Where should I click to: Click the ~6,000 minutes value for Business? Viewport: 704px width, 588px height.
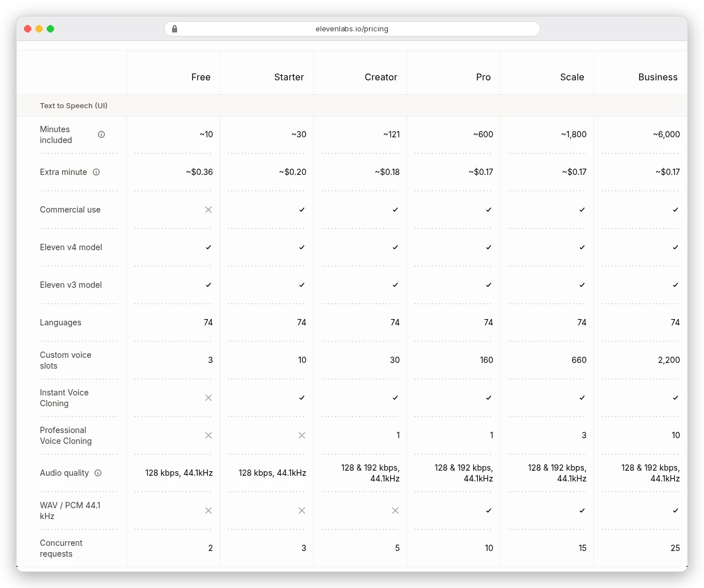click(x=666, y=134)
